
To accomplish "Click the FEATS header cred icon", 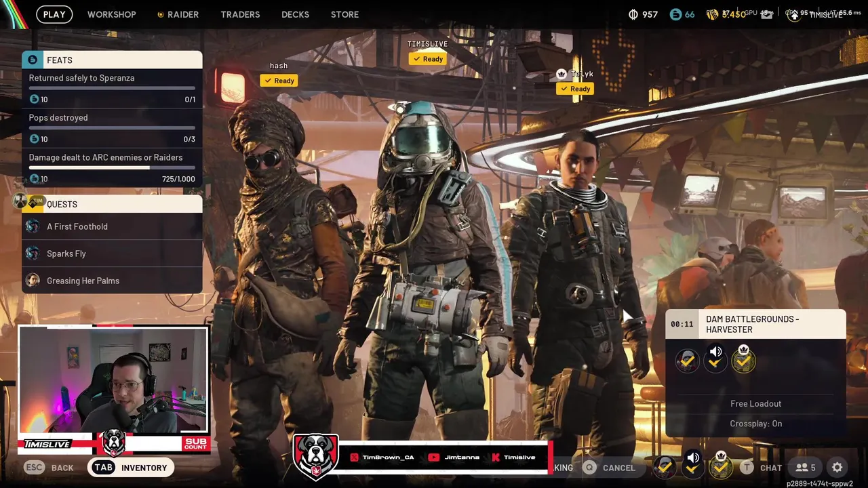I will coord(33,60).
